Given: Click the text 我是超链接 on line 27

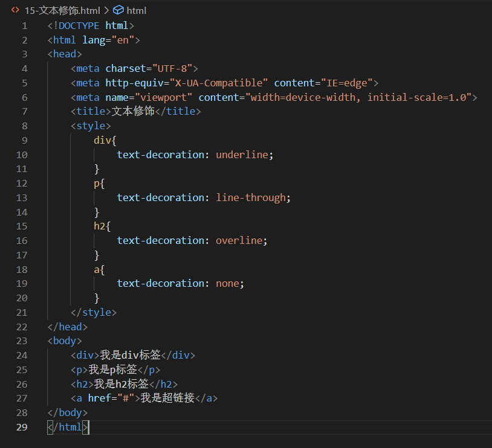Looking at the screenshot, I should pos(167,398).
